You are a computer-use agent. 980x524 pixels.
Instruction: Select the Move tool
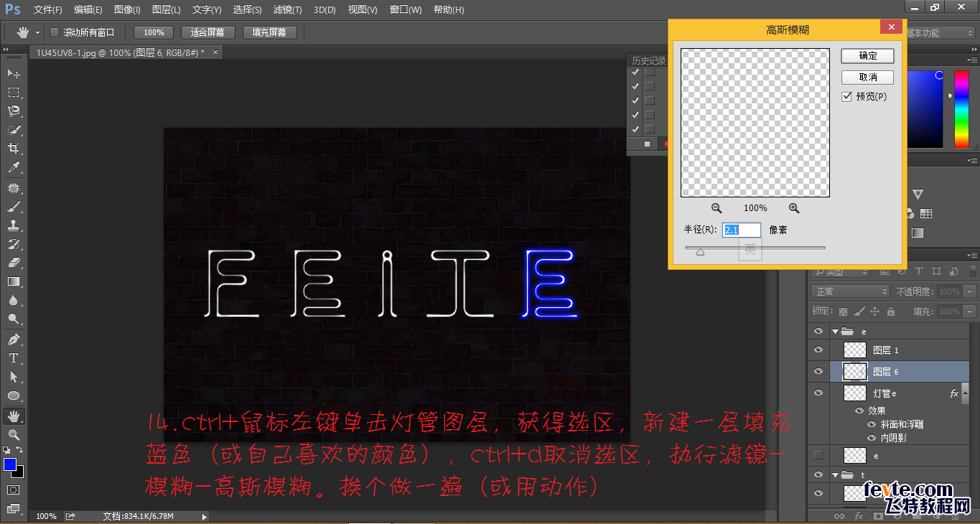(x=14, y=72)
